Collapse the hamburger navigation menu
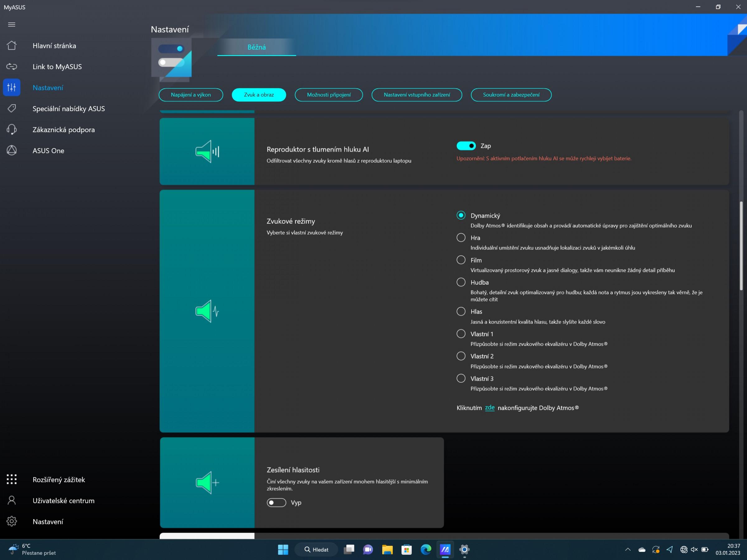The image size is (747, 560). [x=12, y=24]
